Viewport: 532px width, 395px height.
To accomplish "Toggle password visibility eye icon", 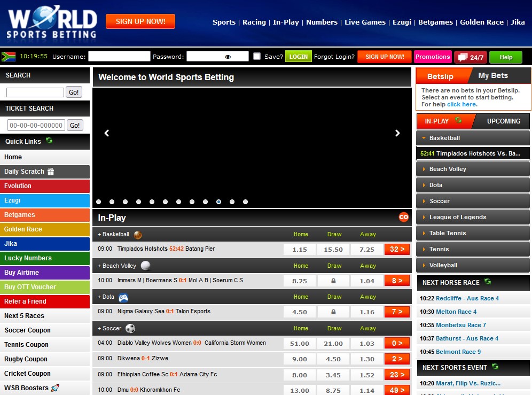I will click(x=228, y=57).
